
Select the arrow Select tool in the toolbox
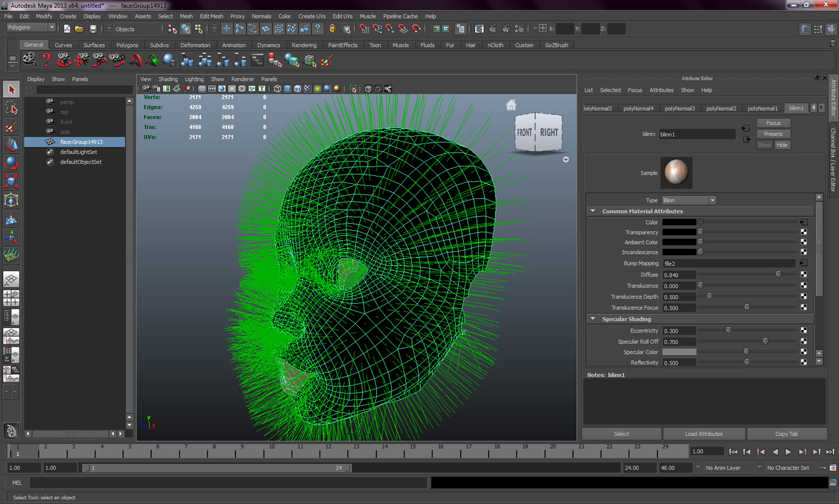click(11, 90)
